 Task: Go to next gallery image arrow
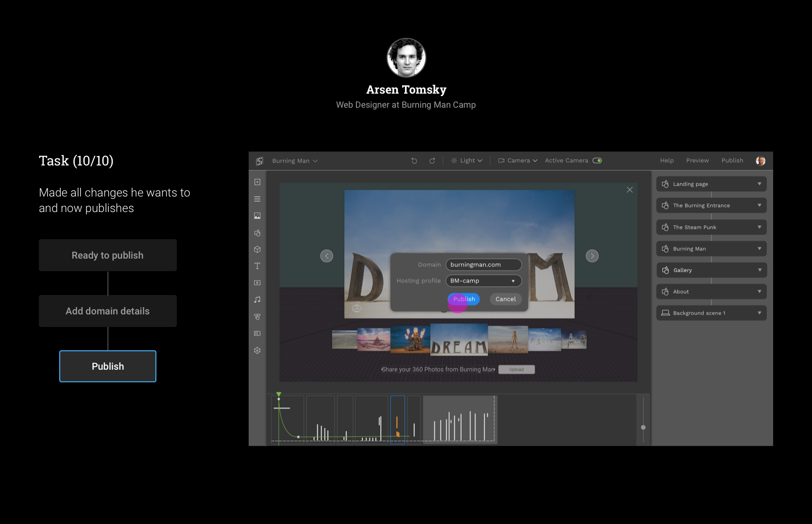point(592,256)
